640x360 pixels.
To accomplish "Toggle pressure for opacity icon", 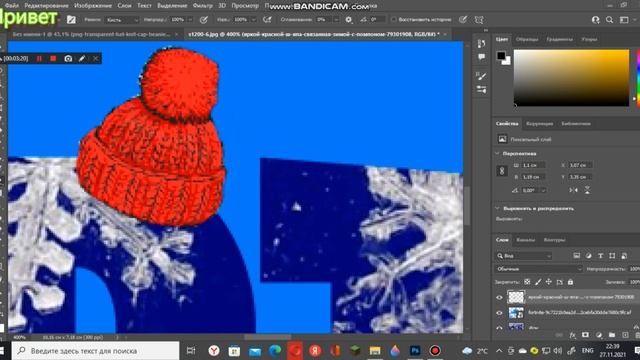I will pyautogui.click(x=204, y=20).
